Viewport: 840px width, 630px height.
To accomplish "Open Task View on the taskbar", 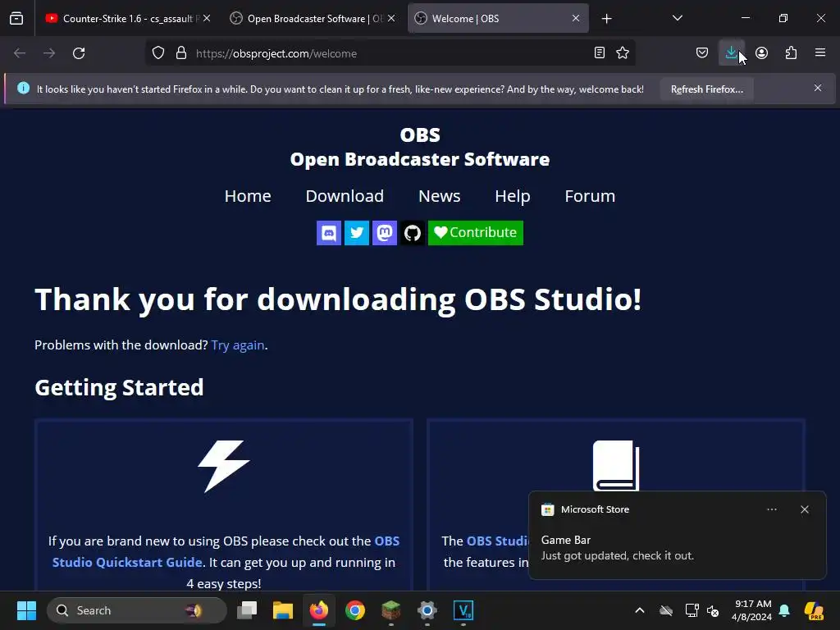I will (x=247, y=610).
